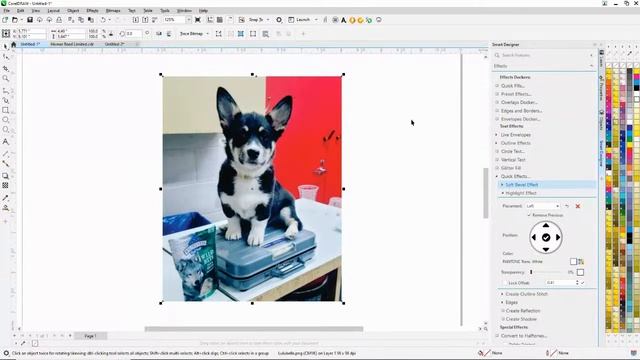Click the Open folder icon
640x360 pixels.
click(x=15, y=20)
